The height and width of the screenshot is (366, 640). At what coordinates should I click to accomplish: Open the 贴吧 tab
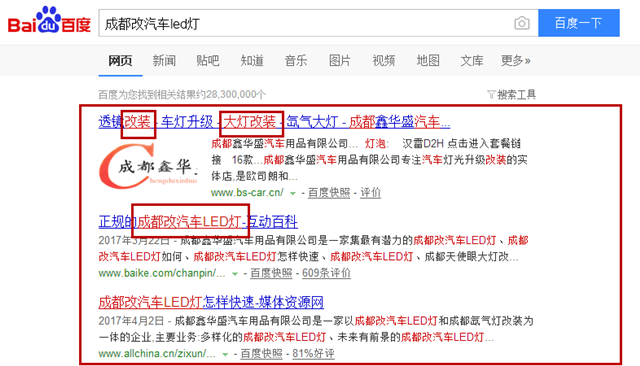click(x=208, y=61)
